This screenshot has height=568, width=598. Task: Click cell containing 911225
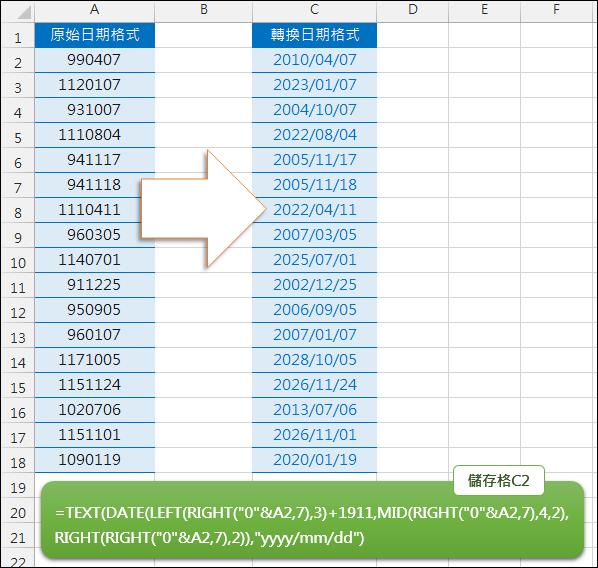(x=95, y=285)
